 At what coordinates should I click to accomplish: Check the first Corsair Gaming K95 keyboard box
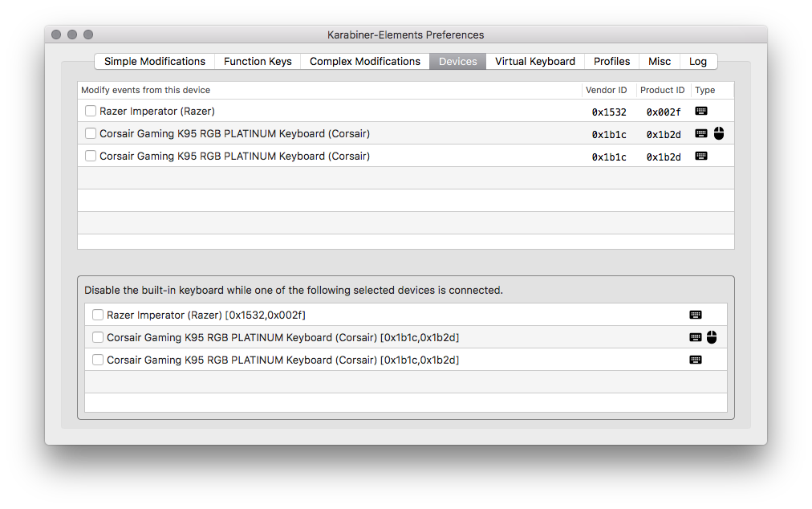91,133
